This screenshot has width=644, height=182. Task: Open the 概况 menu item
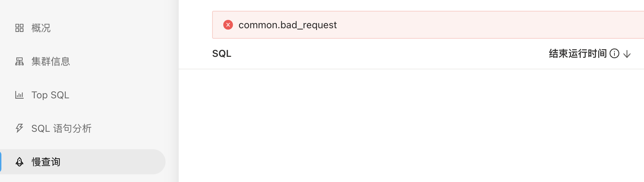tap(41, 28)
